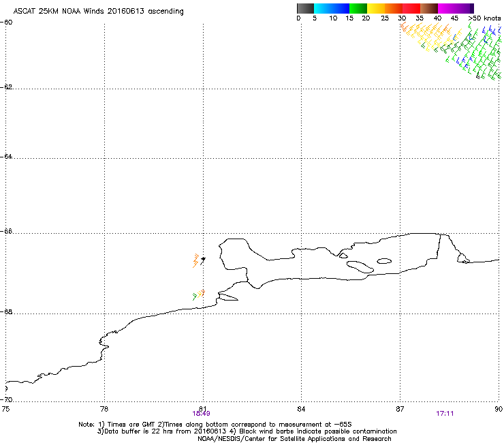
Task: Click legend tick label 40
Action: [x=437, y=18]
